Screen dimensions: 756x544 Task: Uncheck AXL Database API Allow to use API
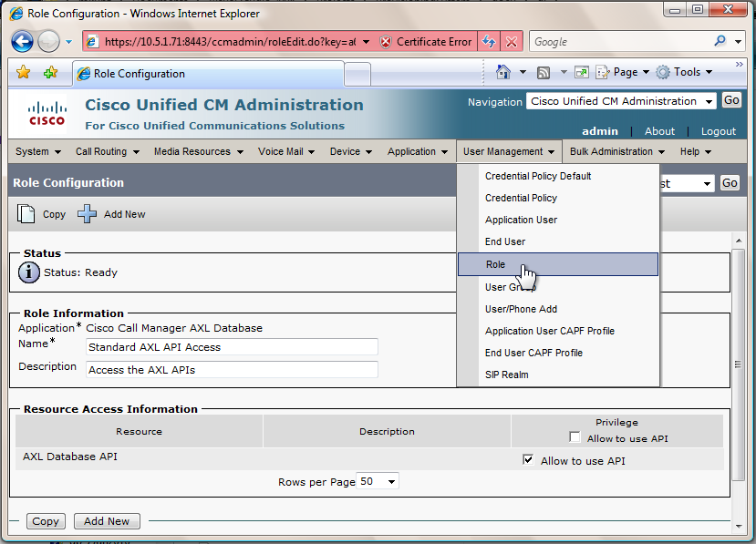[x=528, y=459]
